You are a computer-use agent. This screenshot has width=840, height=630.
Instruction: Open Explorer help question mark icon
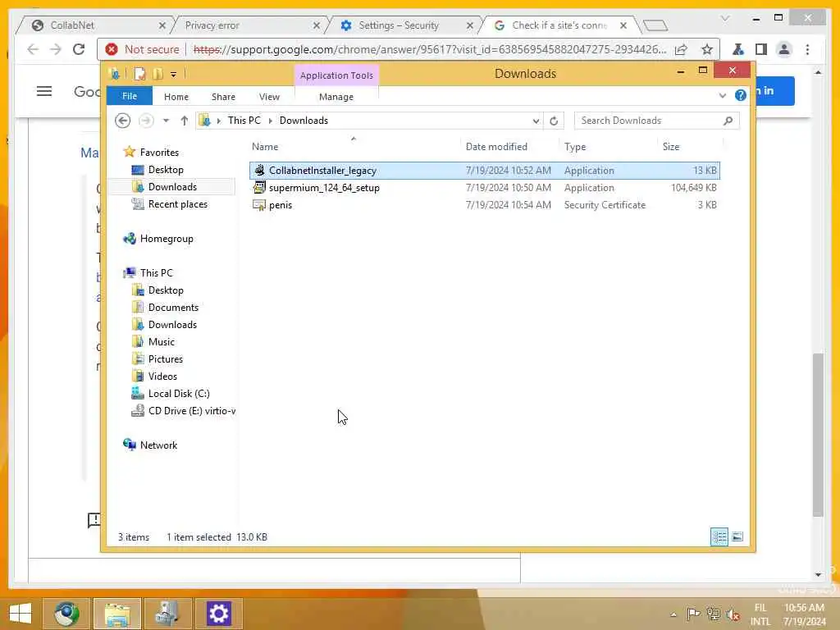[741, 95]
